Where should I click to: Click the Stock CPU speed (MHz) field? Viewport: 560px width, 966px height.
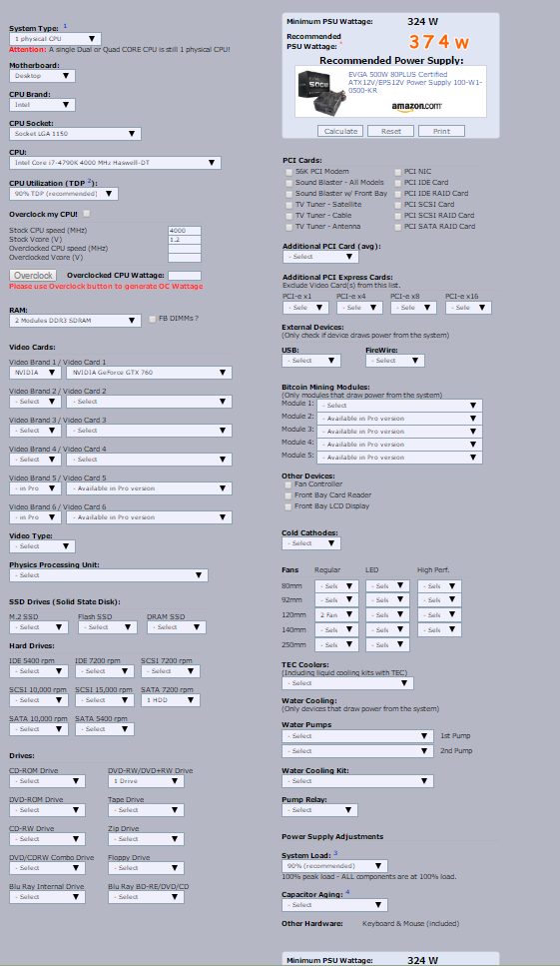[x=185, y=231]
